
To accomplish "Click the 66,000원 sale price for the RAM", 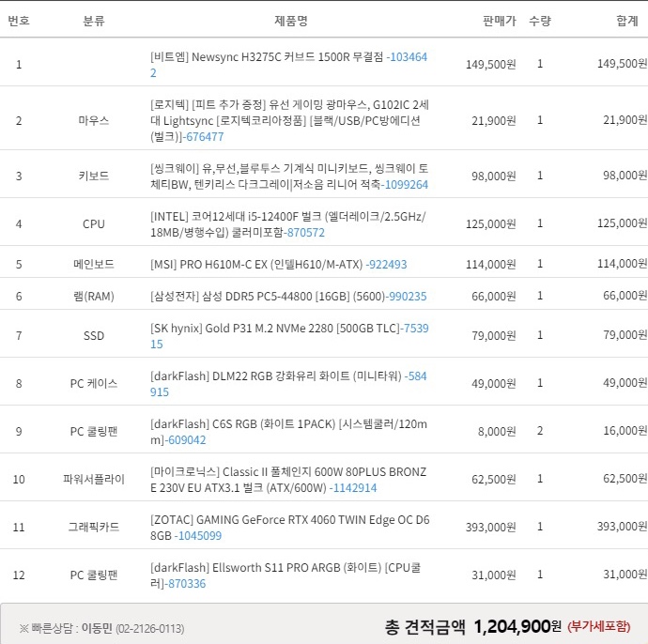I will point(494,296).
